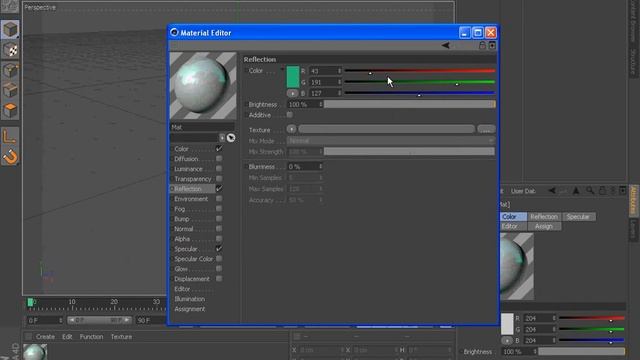Open the Editor settings in channel list
This screenshot has height=360, width=640.
pyautogui.click(x=182, y=289)
